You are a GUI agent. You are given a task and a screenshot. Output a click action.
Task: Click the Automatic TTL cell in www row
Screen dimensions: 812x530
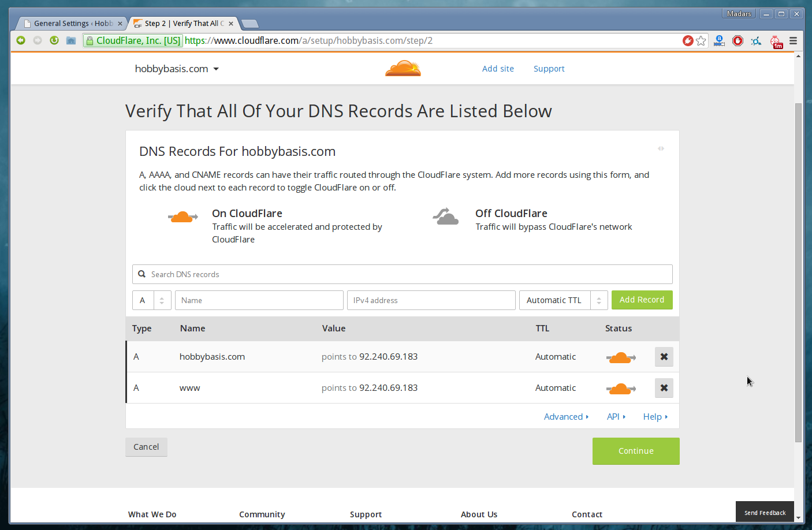click(x=556, y=388)
